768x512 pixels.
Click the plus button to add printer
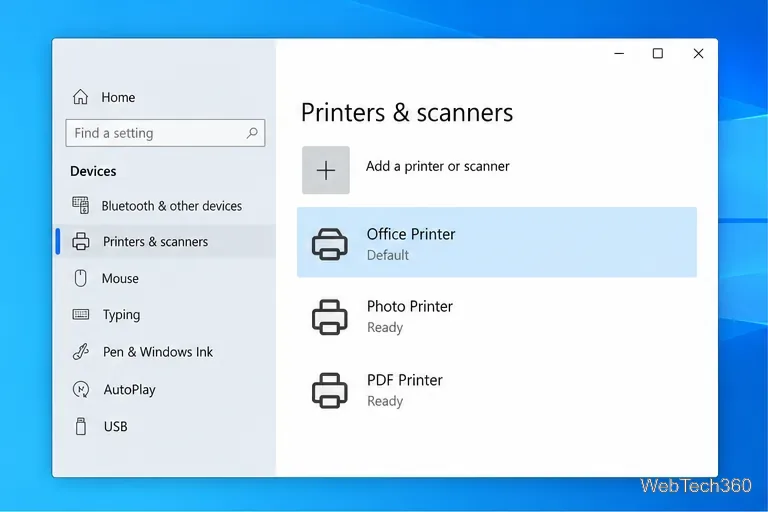326,170
